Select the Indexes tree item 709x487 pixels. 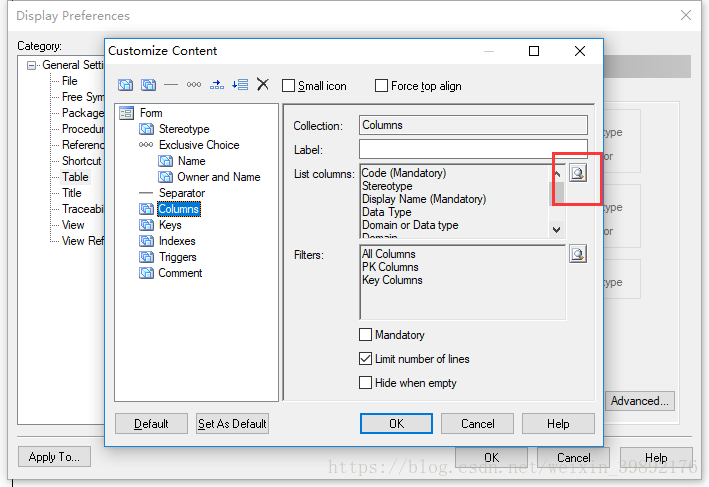point(177,241)
